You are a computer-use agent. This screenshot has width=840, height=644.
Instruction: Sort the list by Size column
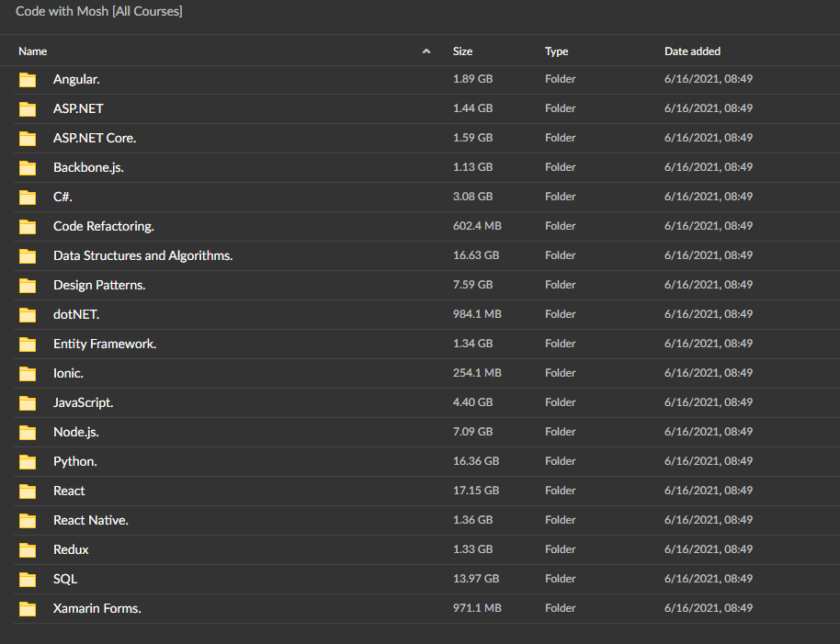(x=462, y=51)
